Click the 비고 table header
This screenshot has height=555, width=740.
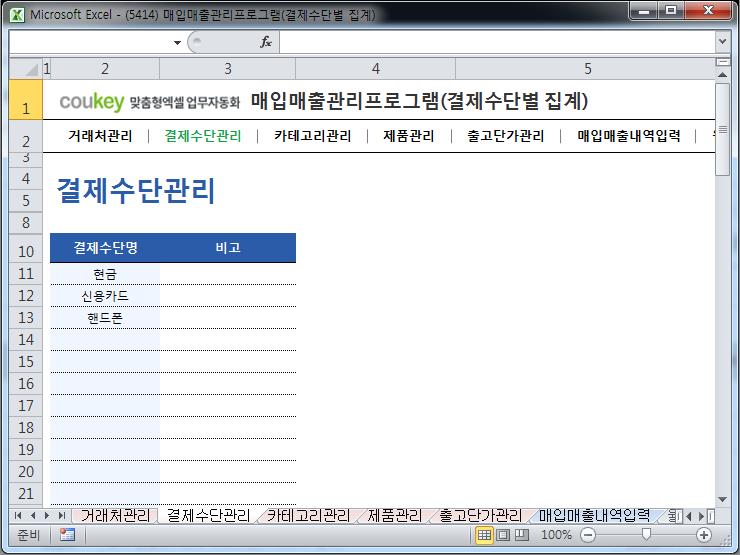[x=228, y=248]
